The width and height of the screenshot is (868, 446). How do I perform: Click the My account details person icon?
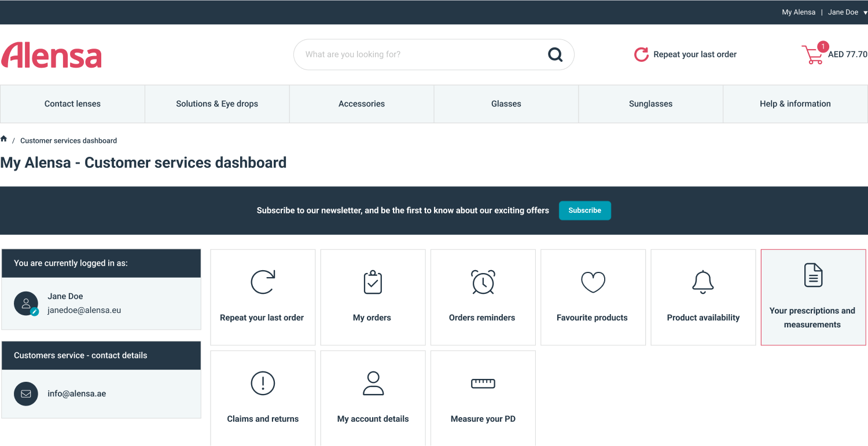373,383
